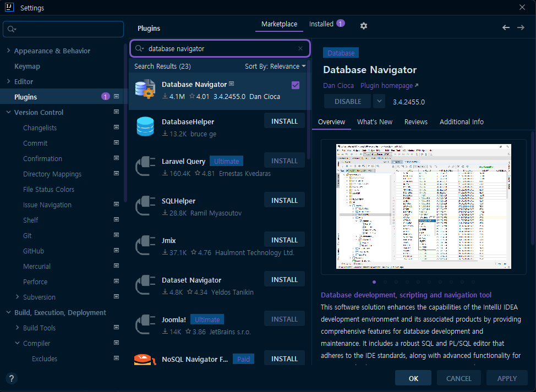Click project-level icon beside Git

(x=116, y=235)
